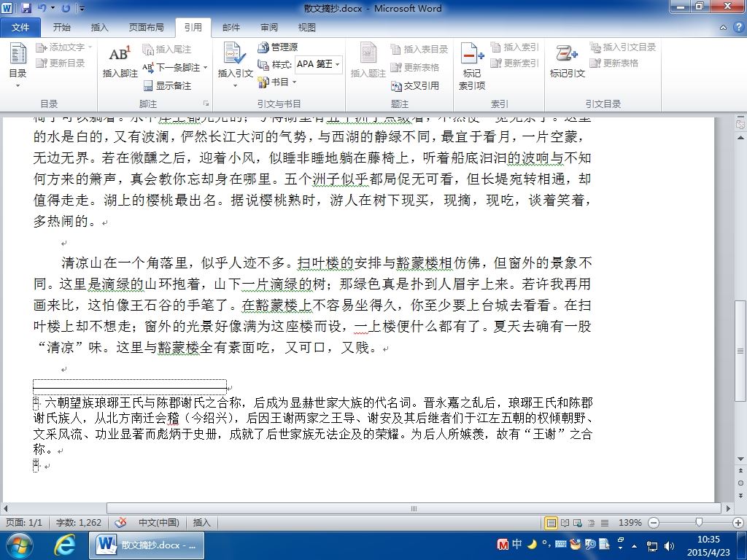The height and width of the screenshot is (560, 747).
Task: Click 管理源 to manage sources
Action: [278, 47]
